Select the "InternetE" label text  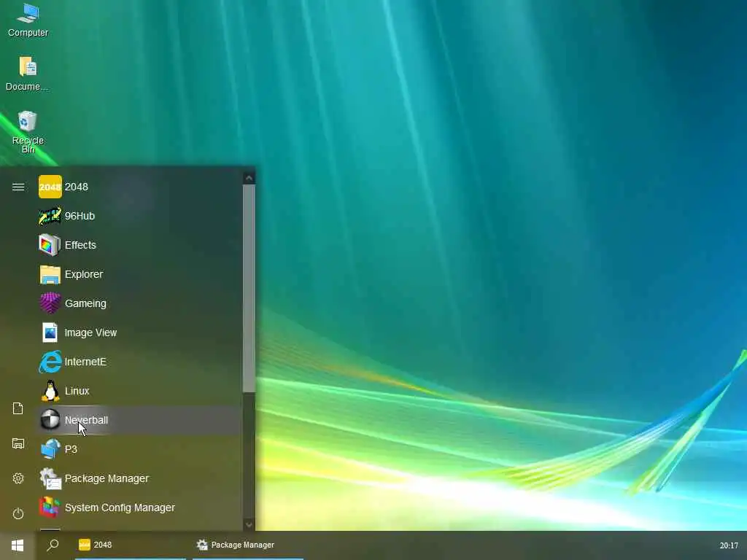(x=85, y=362)
